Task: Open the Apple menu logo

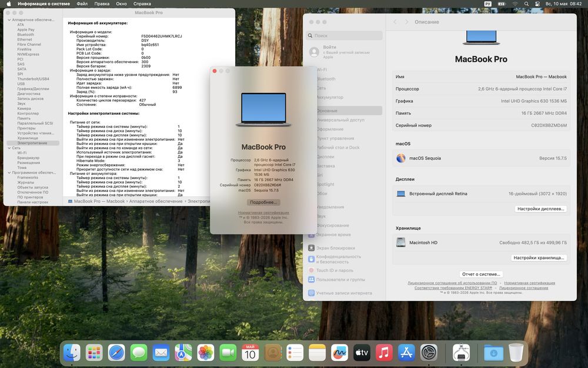Action: click(9, 4)
